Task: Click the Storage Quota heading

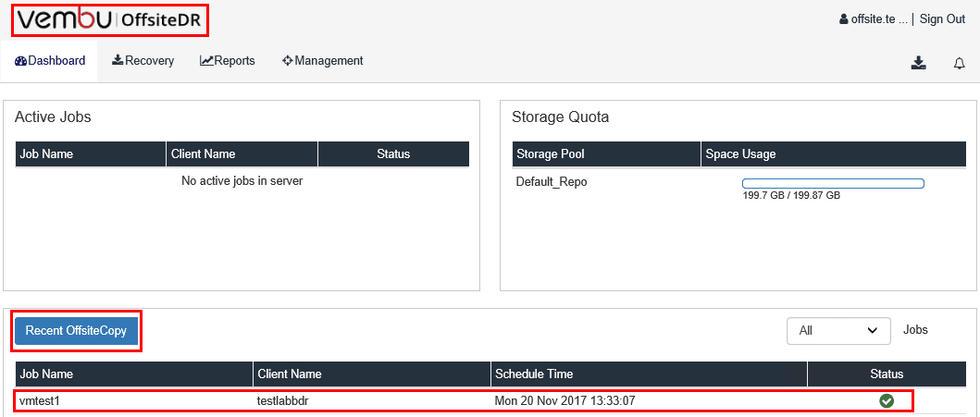Action: 560,117
